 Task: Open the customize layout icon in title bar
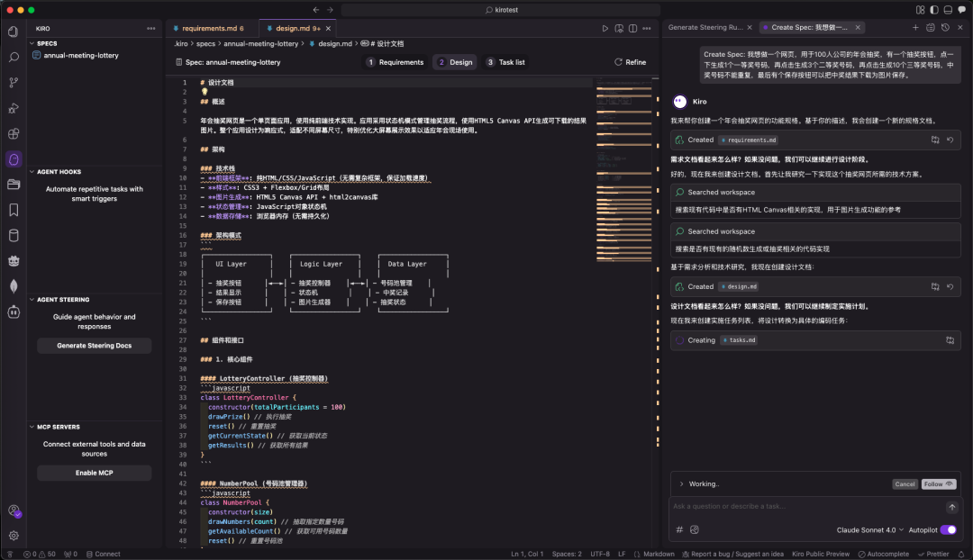pyautogui.click(x=920, y=10)
